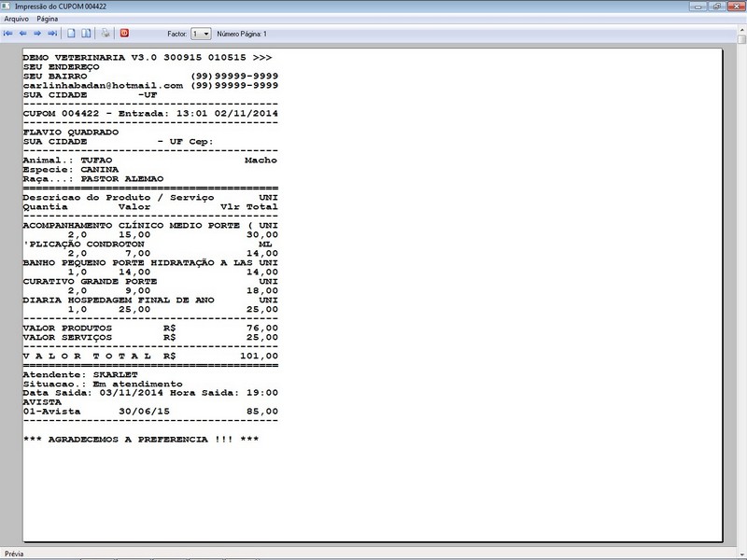Click the AGRADECEMOS A PREFERENCIA footer text

(x=141, y=439)
